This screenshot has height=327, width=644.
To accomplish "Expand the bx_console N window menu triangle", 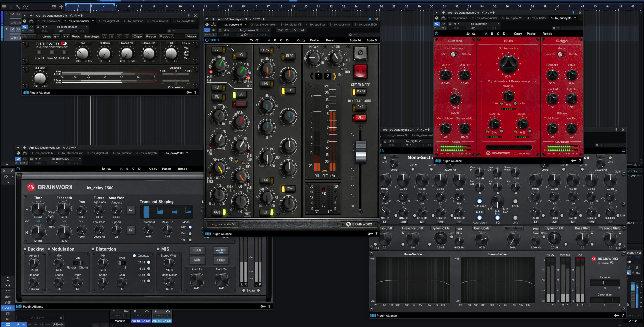I will (207, 19).
